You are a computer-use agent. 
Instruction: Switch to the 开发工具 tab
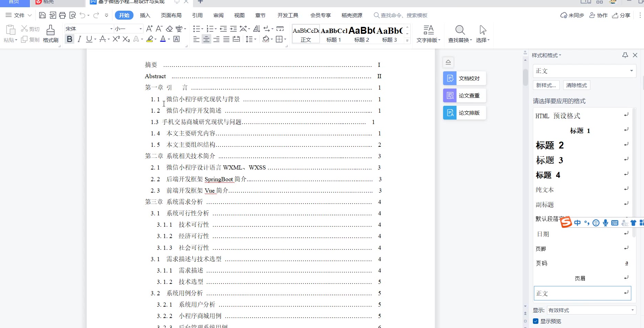288,15
